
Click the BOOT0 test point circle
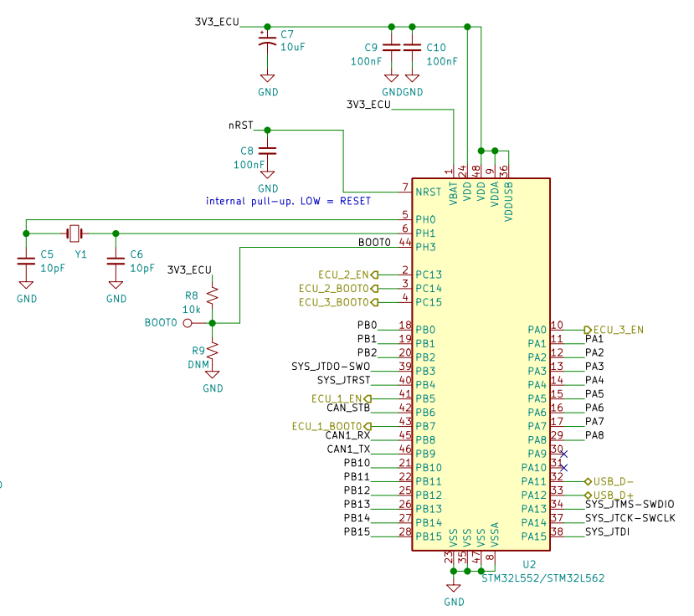click(188, 322)
